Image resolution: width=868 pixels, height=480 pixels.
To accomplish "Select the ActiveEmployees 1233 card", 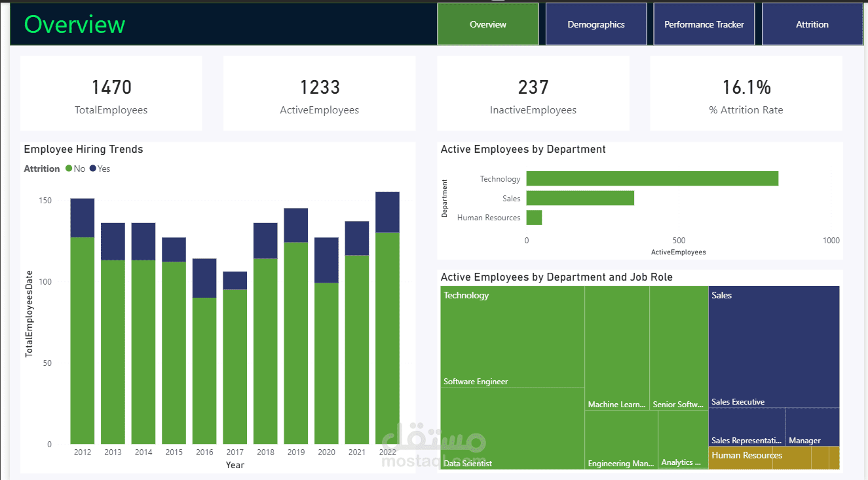I will tap(319, 93).
